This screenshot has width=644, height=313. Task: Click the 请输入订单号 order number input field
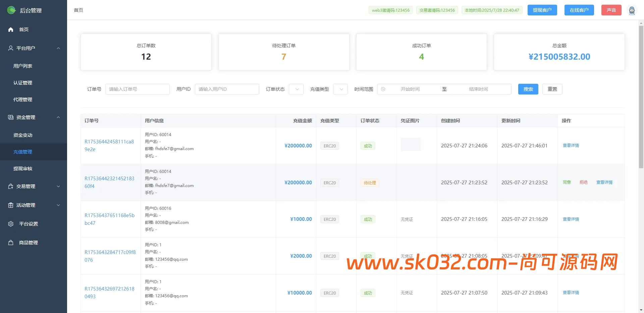[x=137, y=89]
